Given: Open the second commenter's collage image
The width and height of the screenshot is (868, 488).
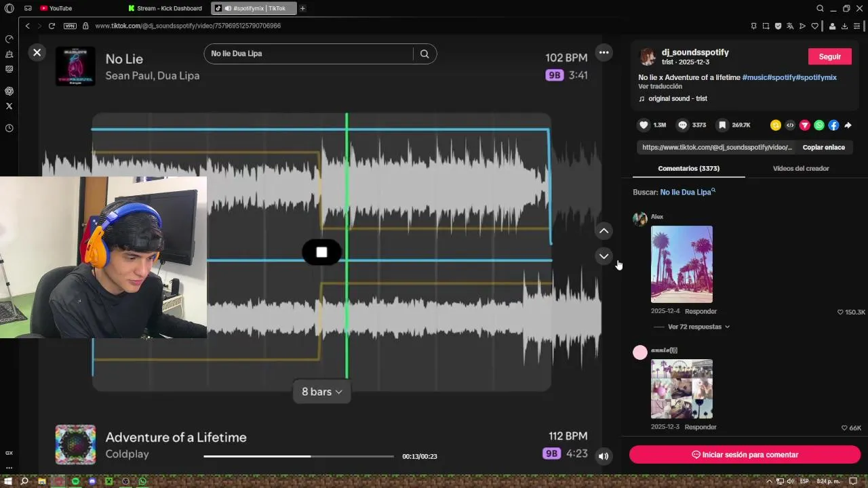Looking at the screenshot, I should point(682,389).
